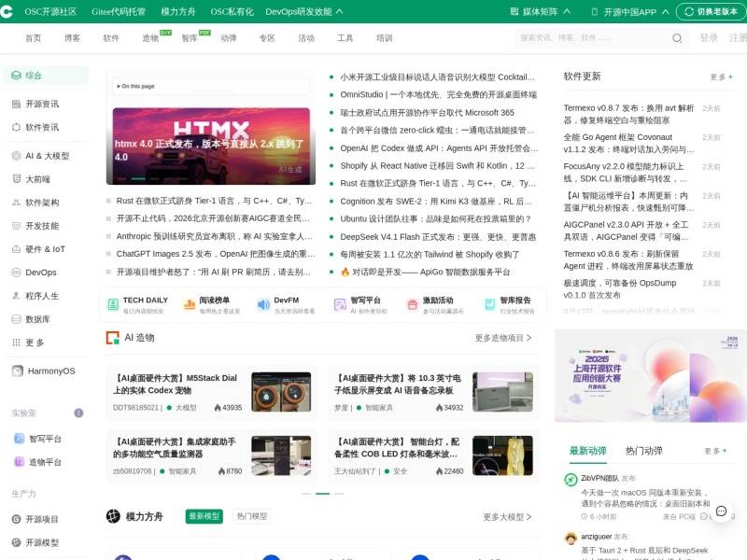747x560 pixels.
Task: Open the DeepSeek V4.1 Flash news link
Action: [x=438, y=237]
